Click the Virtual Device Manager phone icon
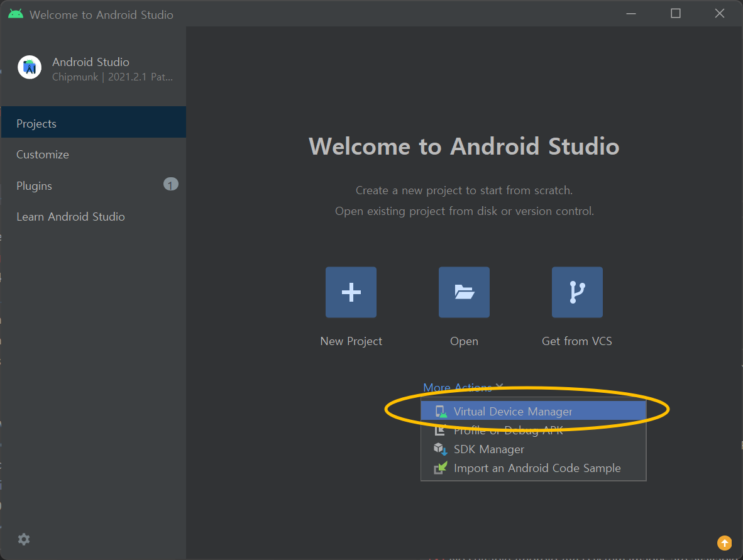The image size is (743, 560). click(x=441, y=411)
